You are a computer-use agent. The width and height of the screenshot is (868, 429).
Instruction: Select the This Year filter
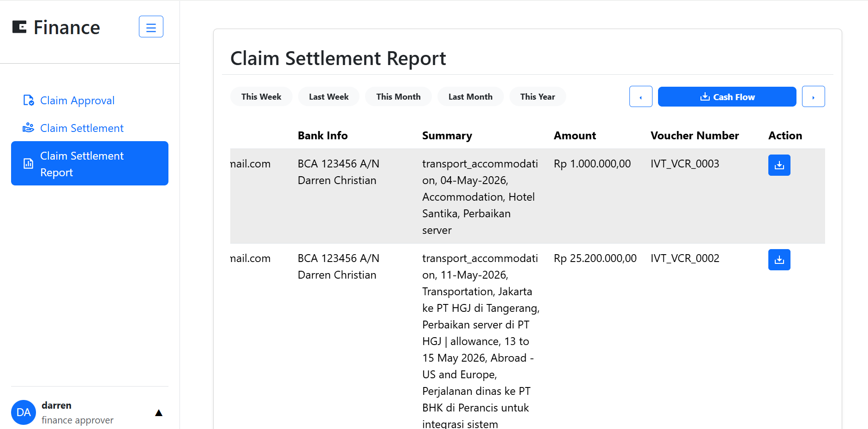pyautogui.click(x=538, y=97)
